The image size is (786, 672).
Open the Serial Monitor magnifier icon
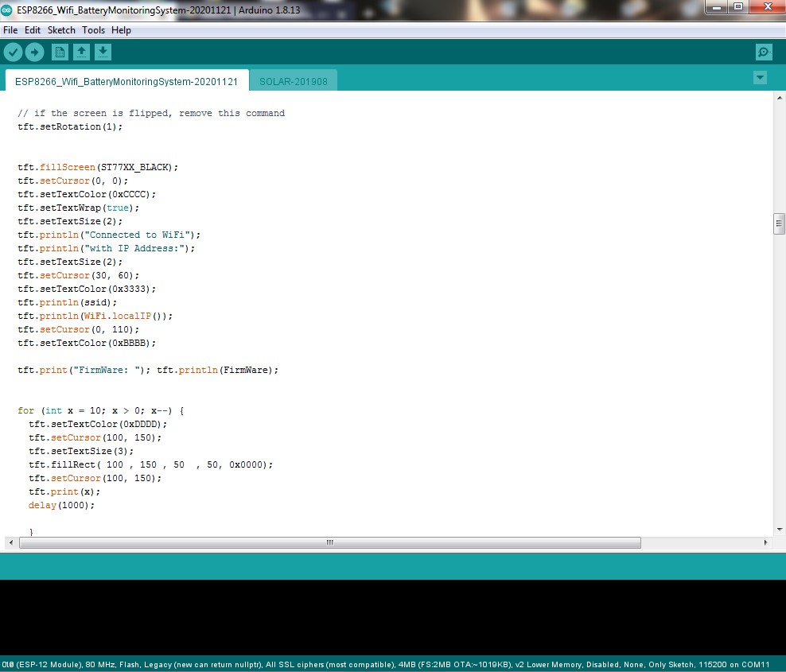(764, 52)
